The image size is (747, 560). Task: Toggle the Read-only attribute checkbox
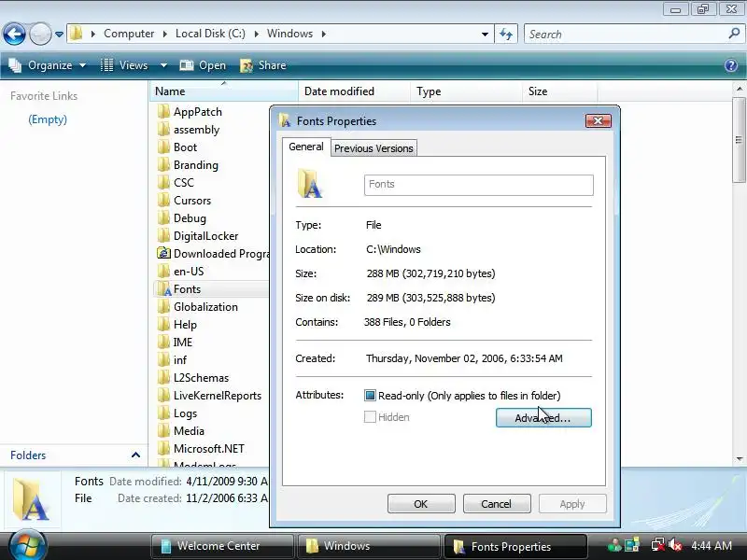(x=370, y=395)
